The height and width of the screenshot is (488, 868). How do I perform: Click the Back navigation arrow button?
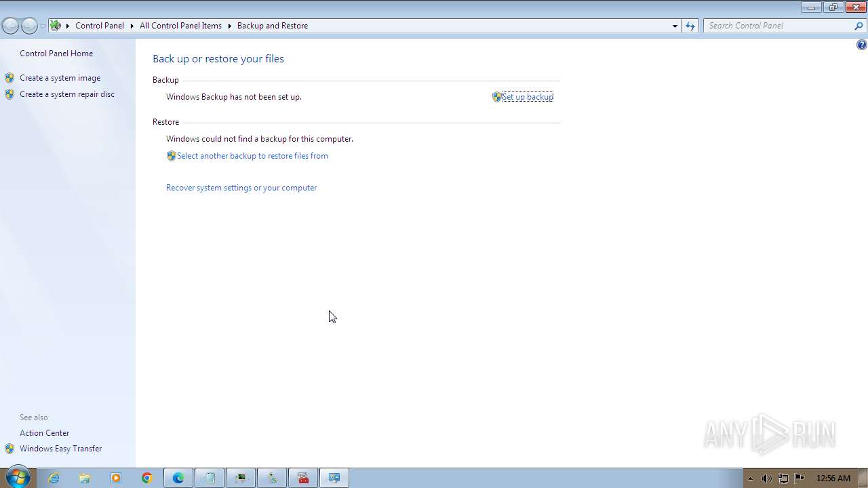pos(10,26)
